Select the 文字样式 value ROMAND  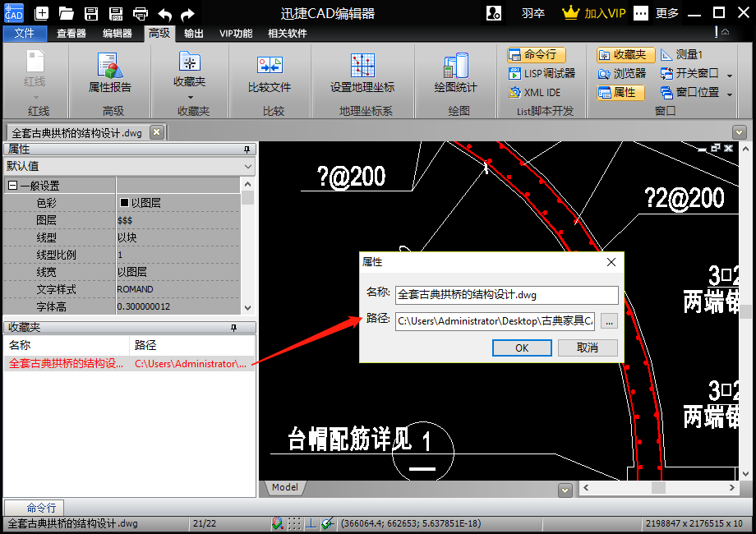(135, 289)
